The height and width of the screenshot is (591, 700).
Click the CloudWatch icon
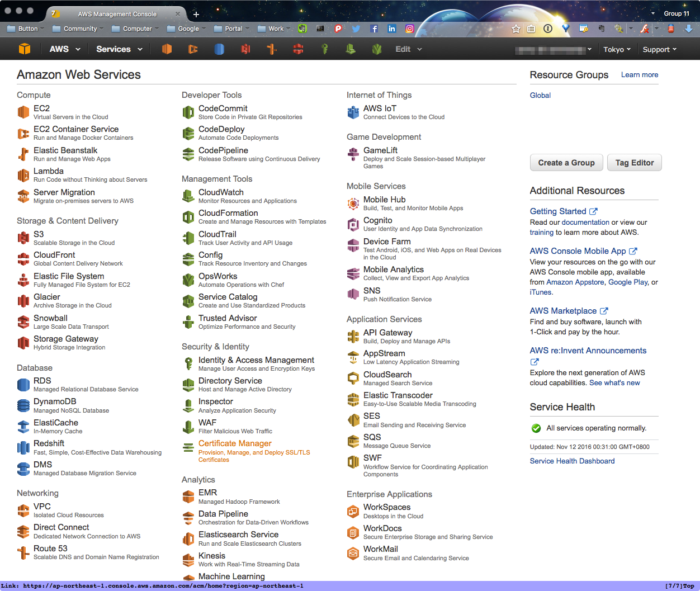pyautogui.click(x=188, y=196)
